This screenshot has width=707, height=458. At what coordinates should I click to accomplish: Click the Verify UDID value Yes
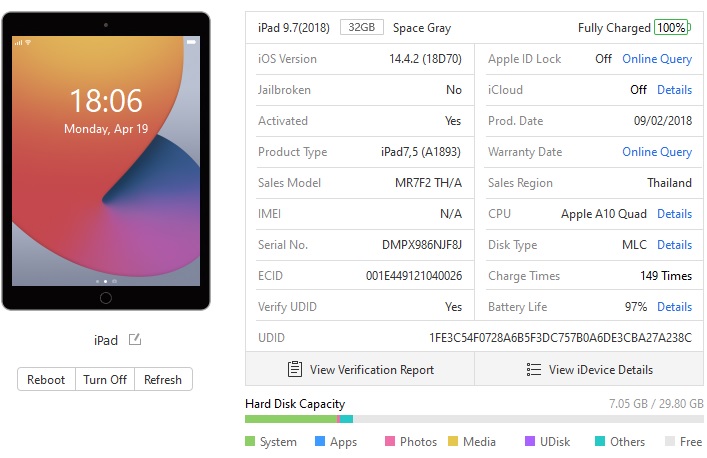[x=453, y=307]
